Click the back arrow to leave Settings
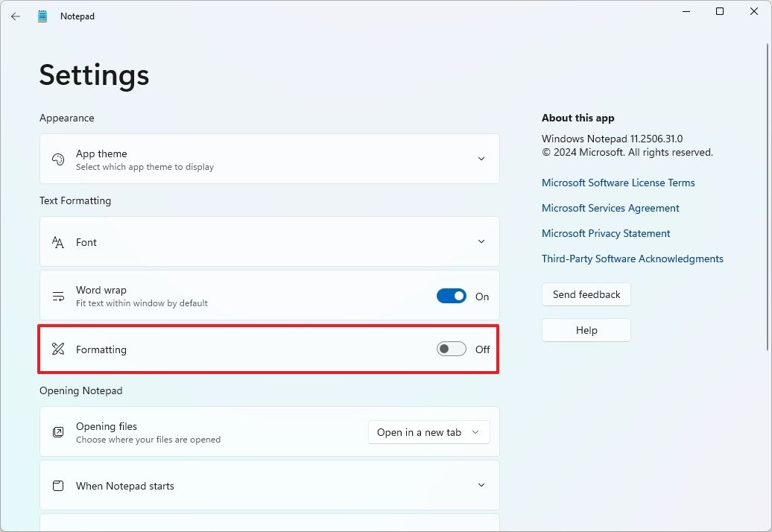 (15, 16)
